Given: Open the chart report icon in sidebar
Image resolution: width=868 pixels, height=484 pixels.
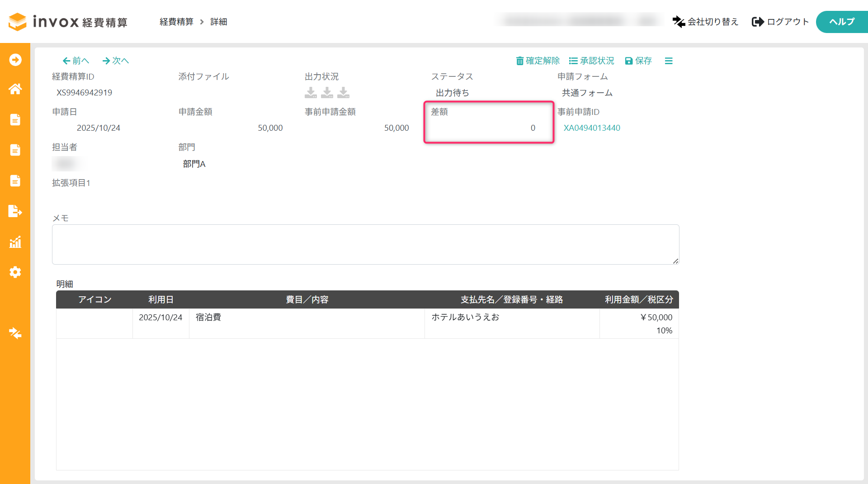Looking at the screenshot, I should [15, 242].
